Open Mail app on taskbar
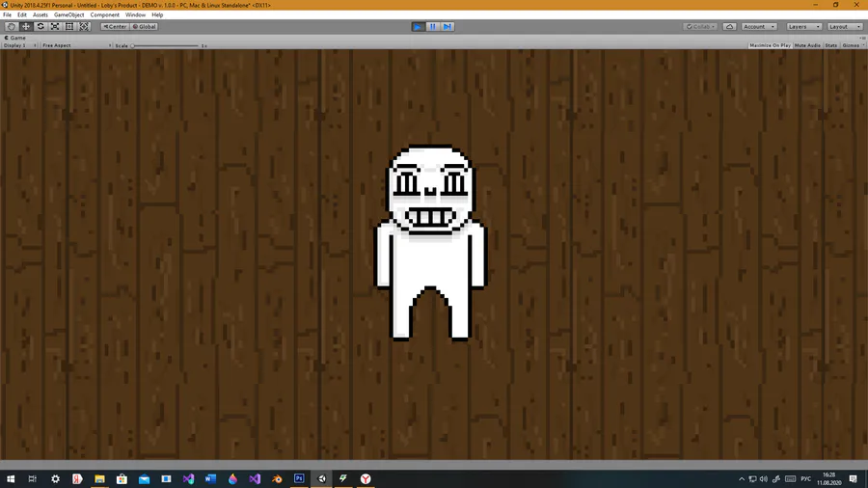The height and width of the screenshot is (488, 868). coord(144,478)
